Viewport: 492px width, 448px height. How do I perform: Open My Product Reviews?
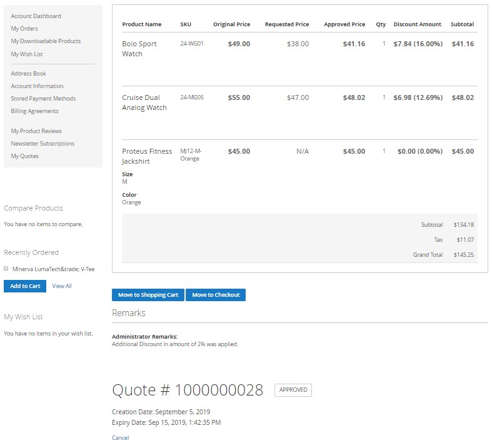(x=36, y=131)
